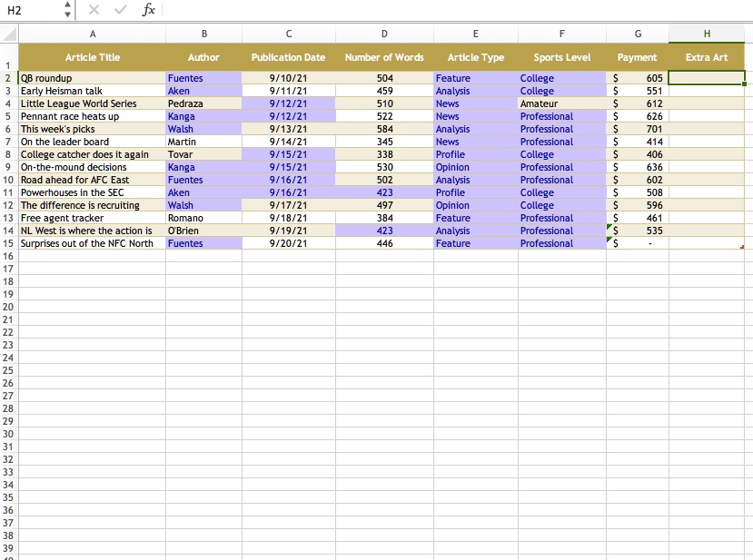This screenshot has width=753, height=560.
Task: Select the author cell 'Pedraza'
Action: tap(203, 103)
